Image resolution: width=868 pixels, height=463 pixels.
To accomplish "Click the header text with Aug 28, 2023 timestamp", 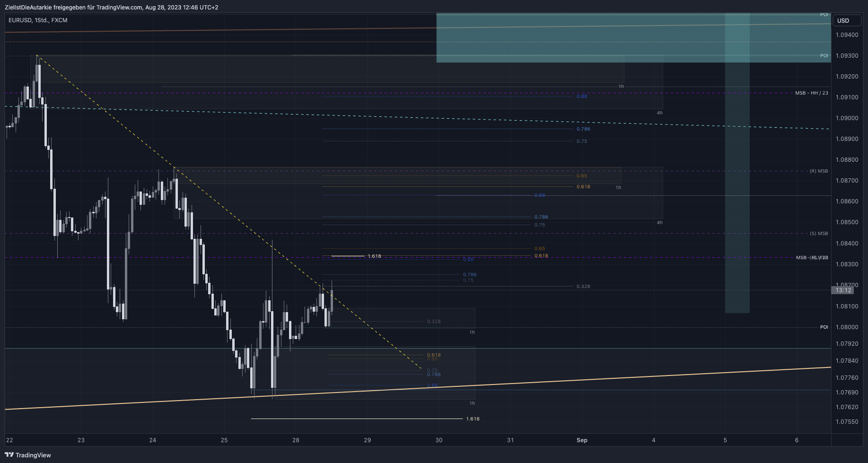I will point(112,7).
